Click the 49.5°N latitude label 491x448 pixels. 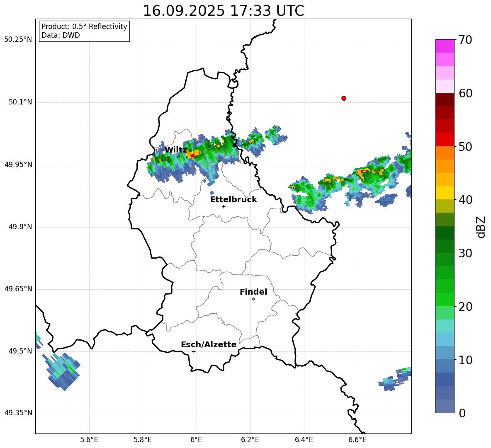tap(20, 351)
